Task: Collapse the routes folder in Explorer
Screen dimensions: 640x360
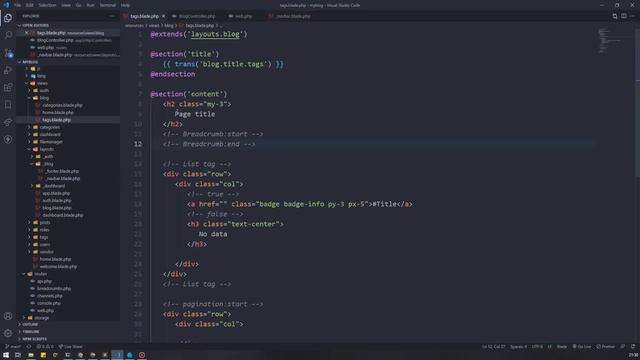Action: pos(68,274)
